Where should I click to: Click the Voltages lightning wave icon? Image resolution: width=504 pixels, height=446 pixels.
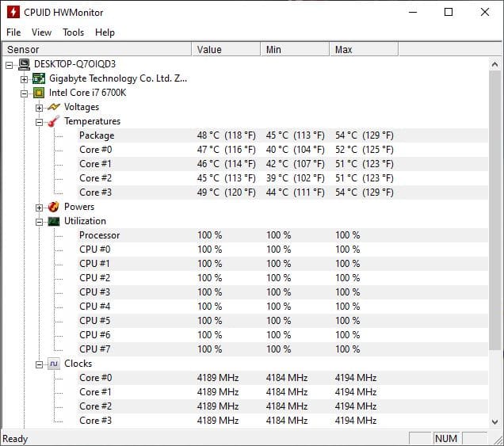(54, 107)
